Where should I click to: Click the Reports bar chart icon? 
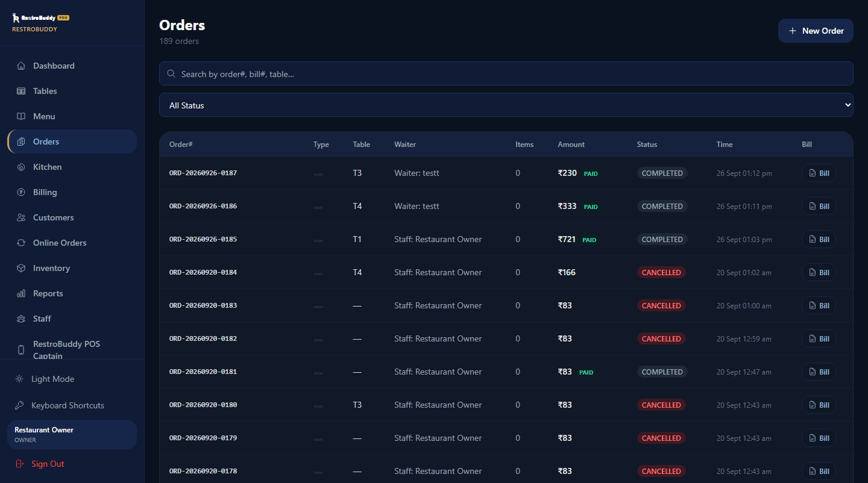click(21, 293)
